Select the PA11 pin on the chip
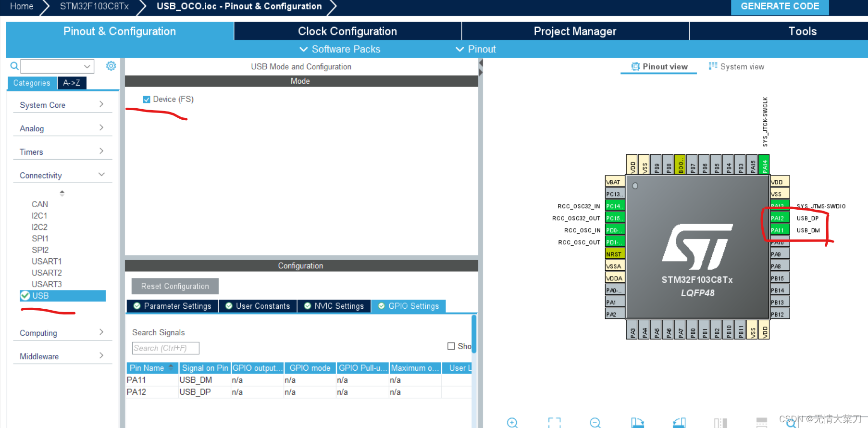Viewport: 868px width, 428px height. click(x=780, y=230)
